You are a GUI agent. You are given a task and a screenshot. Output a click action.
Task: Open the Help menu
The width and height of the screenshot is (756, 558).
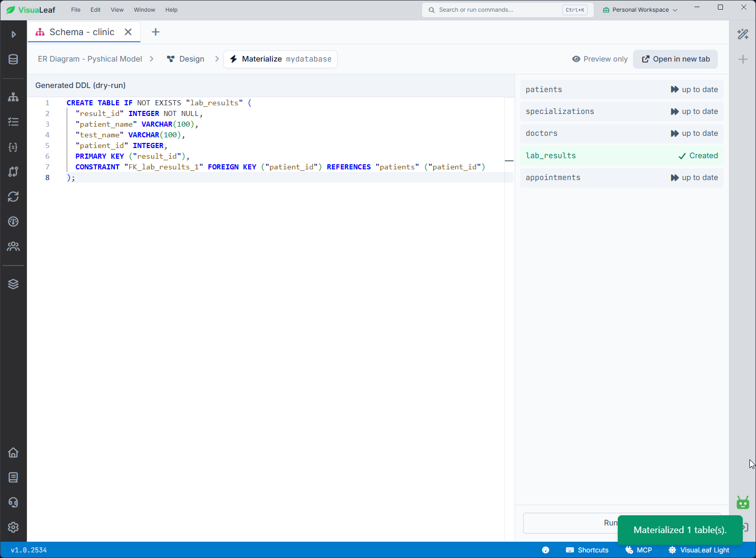pos(171,10)
